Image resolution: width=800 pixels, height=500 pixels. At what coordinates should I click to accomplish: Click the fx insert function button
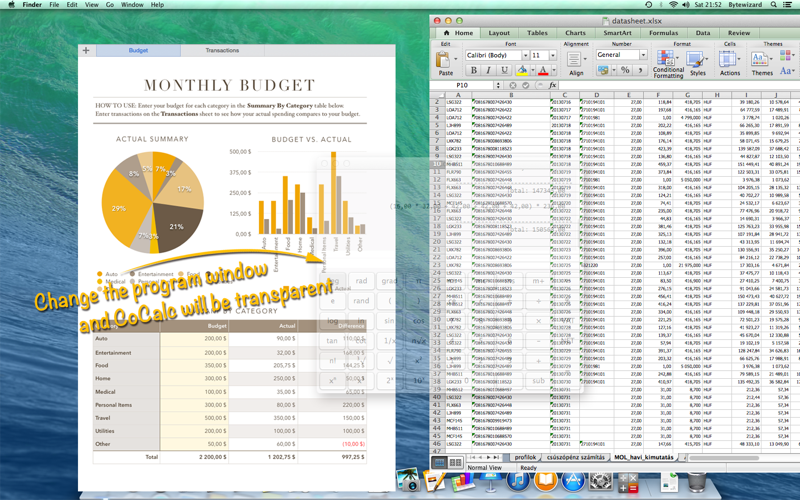pyautogui.click(x=552, y=85)
